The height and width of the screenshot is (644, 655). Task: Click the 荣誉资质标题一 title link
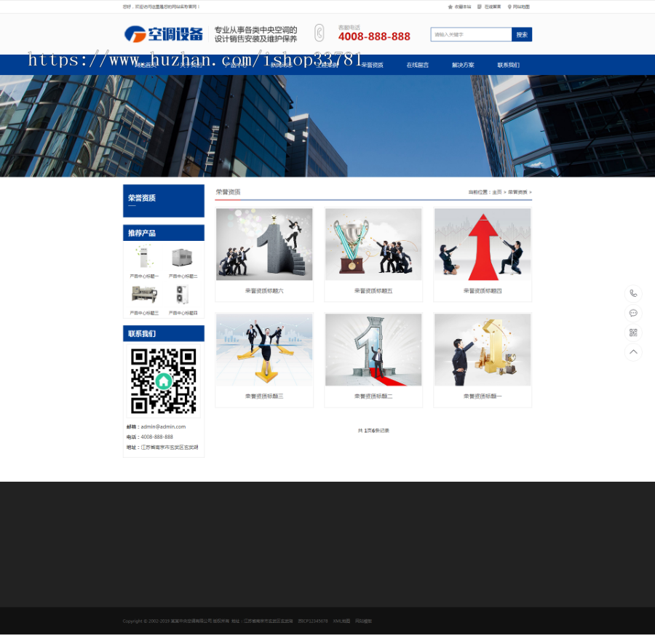pyautogui.click(x=483, y=396)
